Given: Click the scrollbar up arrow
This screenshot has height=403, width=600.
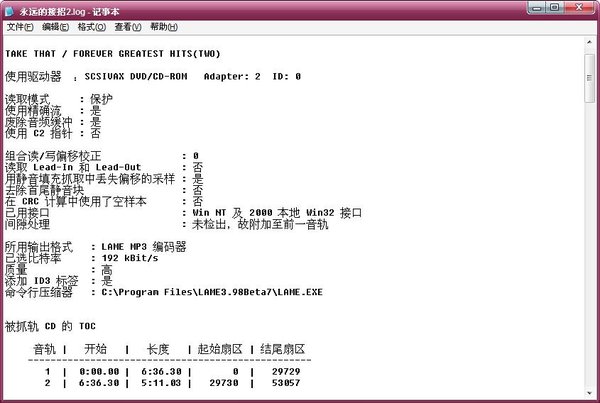Looking at the screenshot, I should click(589, 42).
